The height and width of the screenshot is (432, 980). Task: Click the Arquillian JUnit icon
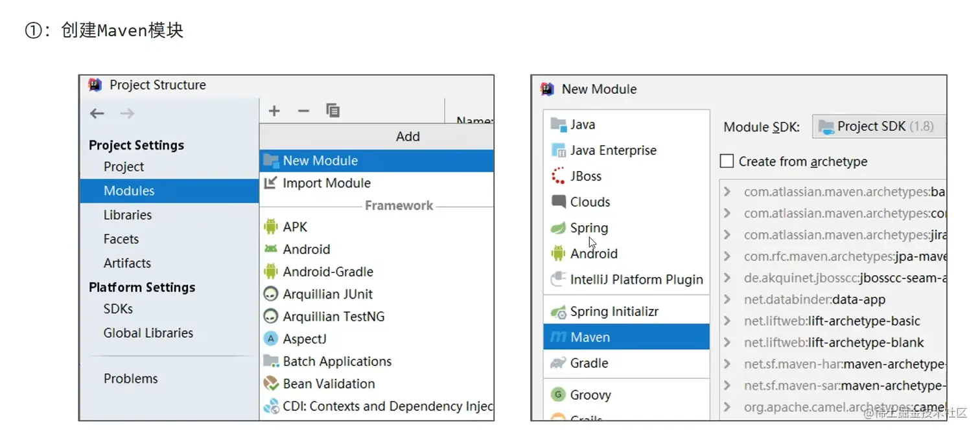coord(271,294)
